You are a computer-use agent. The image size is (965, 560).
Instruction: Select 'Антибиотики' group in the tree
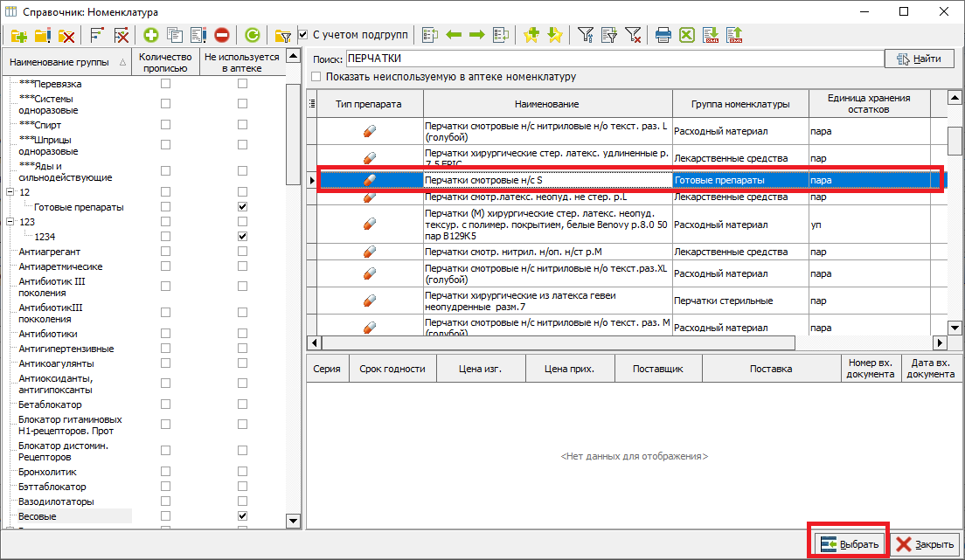[x=48, y=334]
